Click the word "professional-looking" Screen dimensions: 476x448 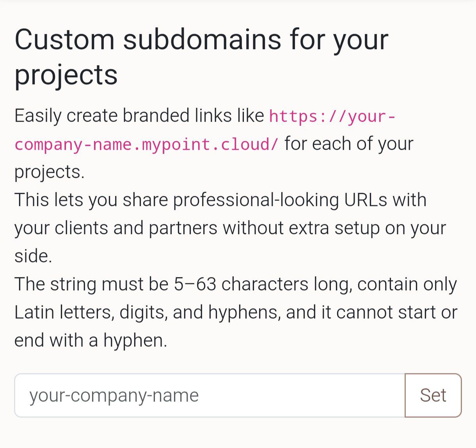pyautogui.click(x=256, y=200)
